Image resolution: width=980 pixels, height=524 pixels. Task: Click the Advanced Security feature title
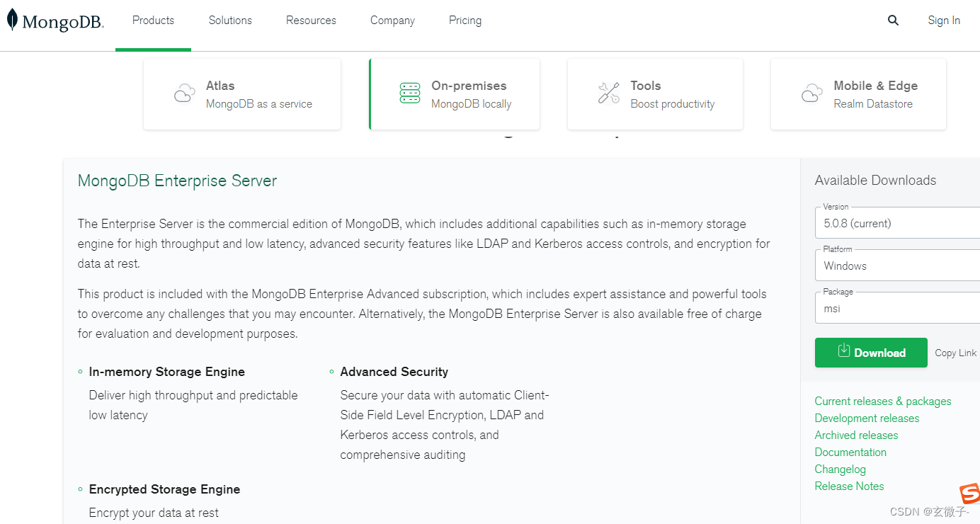394,372
